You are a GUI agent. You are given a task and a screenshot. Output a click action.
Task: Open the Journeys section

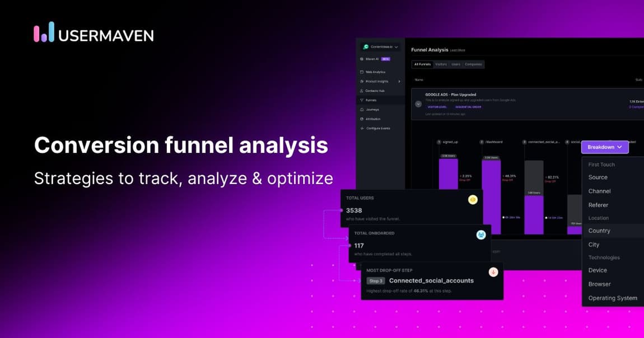372,110
